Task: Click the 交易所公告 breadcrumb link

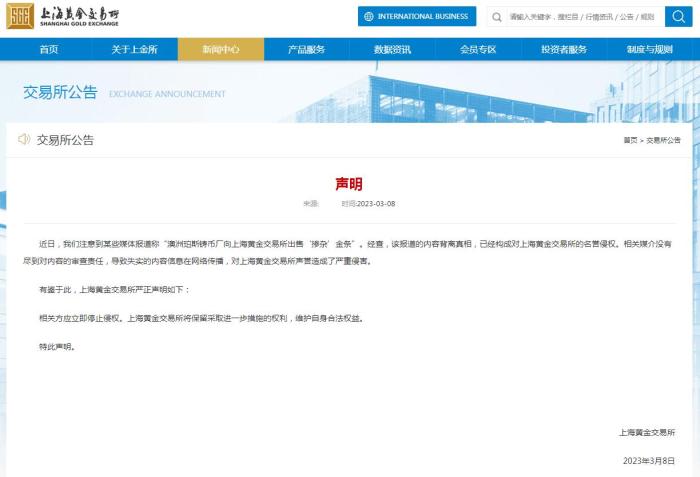Action: (663, 141)
